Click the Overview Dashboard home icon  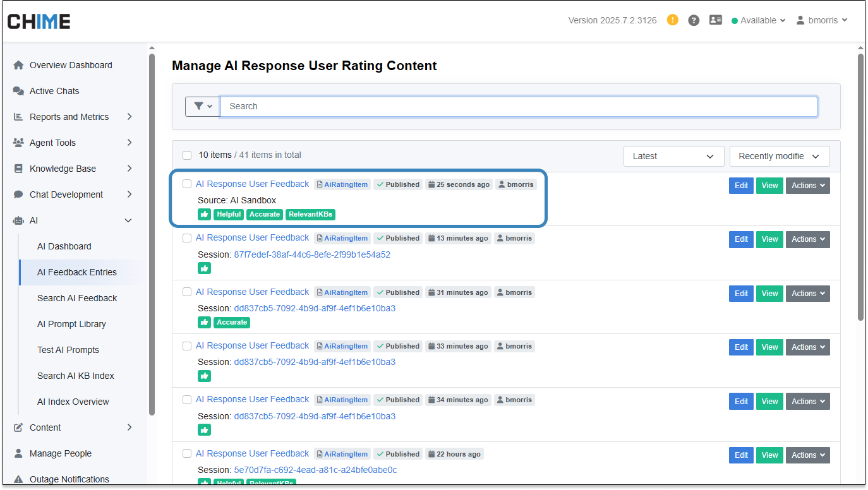point(18,65)
